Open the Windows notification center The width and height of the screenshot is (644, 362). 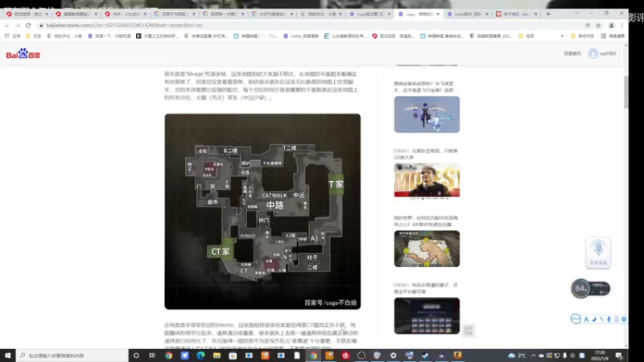point(618,356)
